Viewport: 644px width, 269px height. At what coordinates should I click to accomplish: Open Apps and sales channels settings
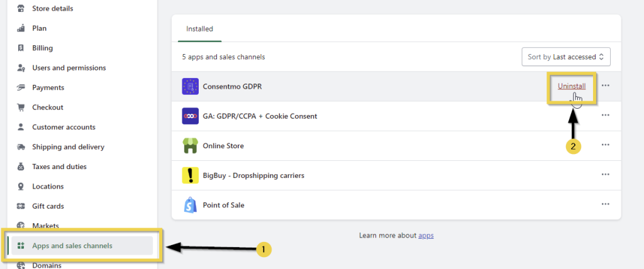point(72,246)
